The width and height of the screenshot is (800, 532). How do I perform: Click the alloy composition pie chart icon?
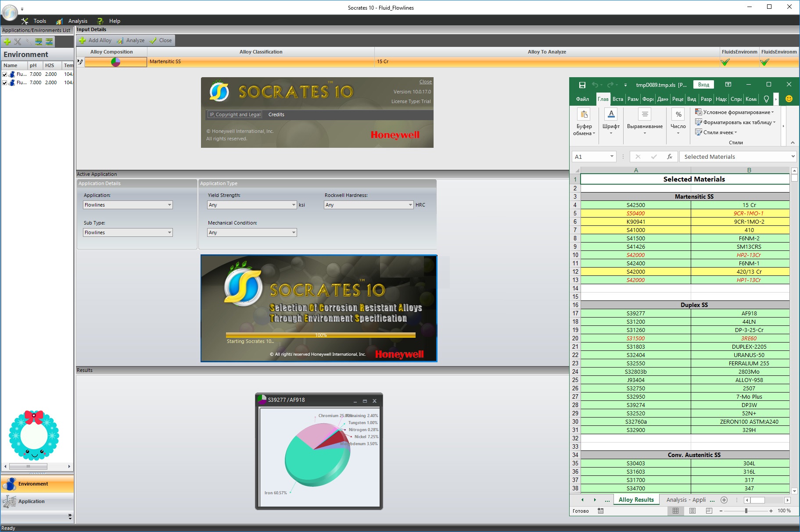pos(115,62)
